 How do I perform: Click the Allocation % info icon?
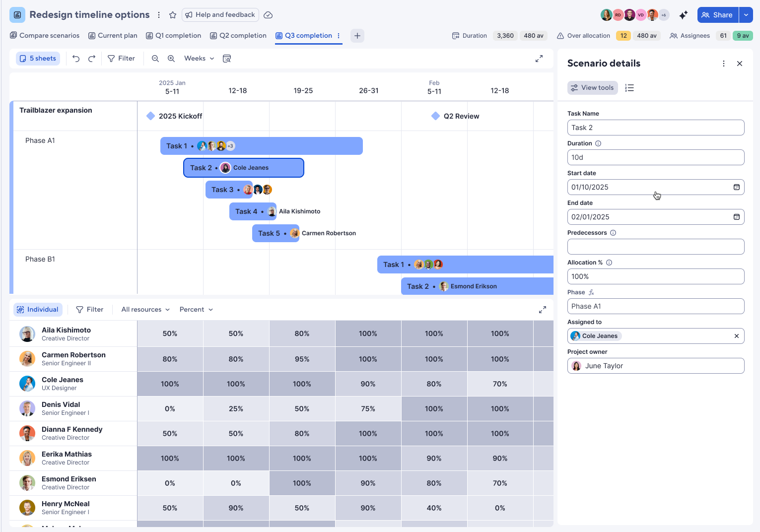pyautogui.click(x=609, y=263)
